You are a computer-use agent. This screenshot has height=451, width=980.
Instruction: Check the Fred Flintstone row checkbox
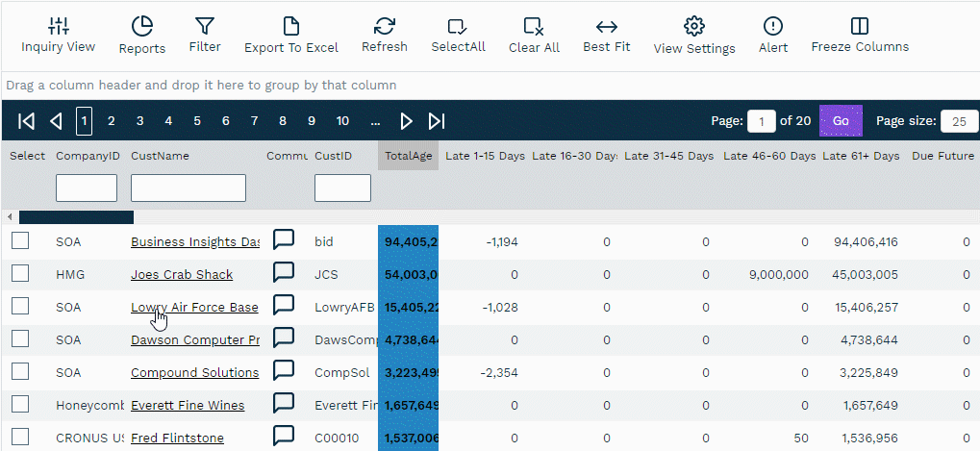[20, 438]
